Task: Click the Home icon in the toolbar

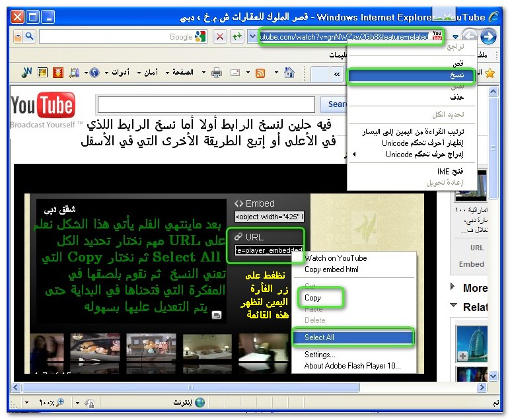Action: (289, 73)
